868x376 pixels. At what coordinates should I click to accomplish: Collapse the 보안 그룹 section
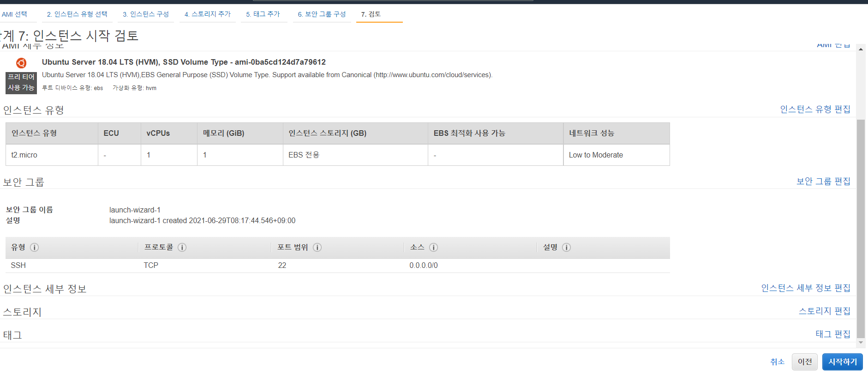tap(24, 182)
